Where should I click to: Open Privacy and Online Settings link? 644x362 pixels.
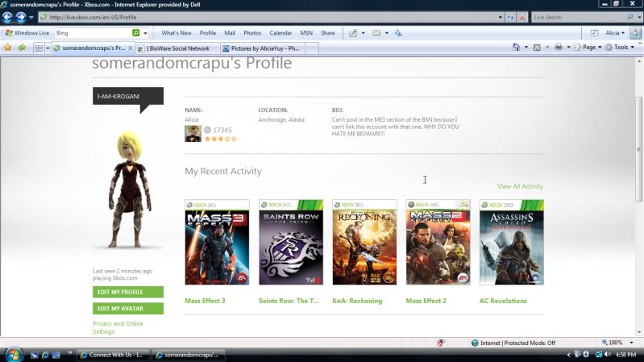[x=118, y=327]
